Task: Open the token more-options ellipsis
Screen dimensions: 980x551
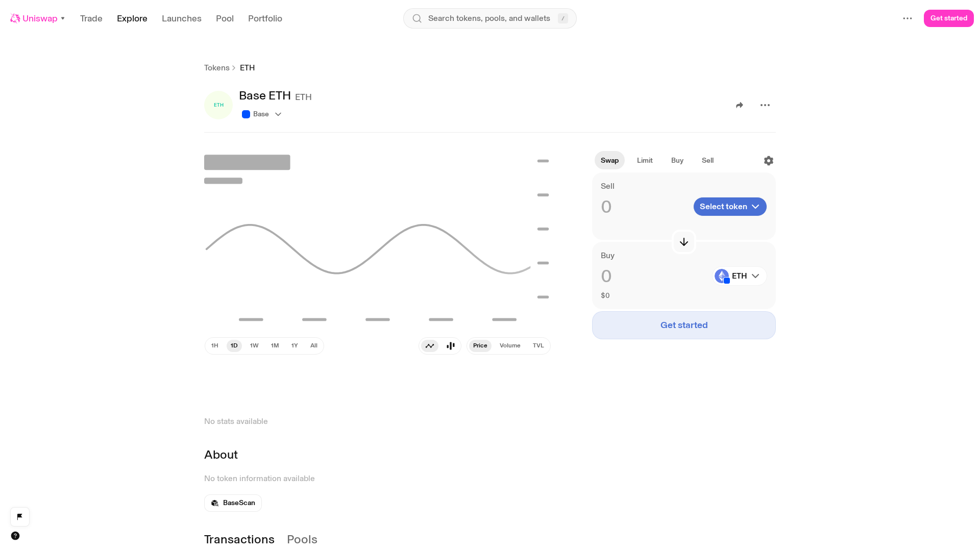Action: point(765,105)
